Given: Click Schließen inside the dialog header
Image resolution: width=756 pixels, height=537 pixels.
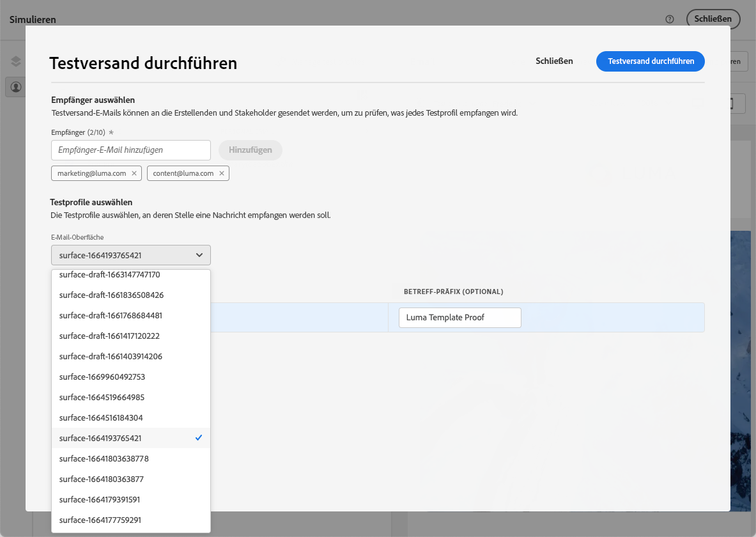Looking at the screenshot, I should click(554, 61).
